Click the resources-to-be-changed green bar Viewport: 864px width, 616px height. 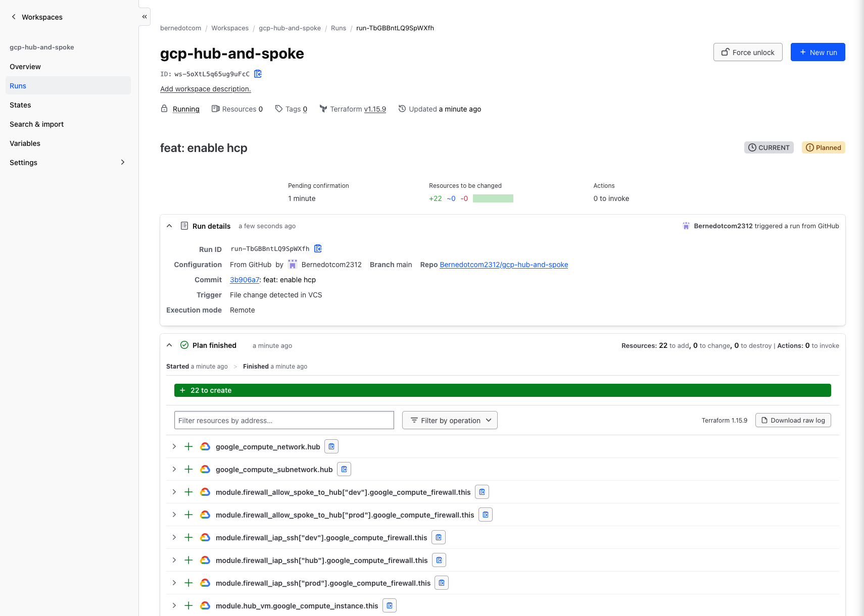pyautogui.click(x=493, y=198)
